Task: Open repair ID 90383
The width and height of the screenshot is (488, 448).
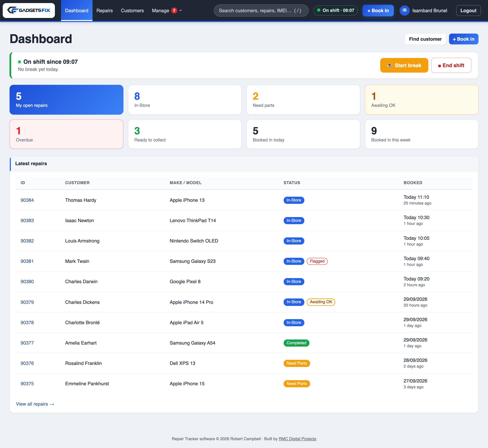Action: pyautogui.click(x=27, y=221)
